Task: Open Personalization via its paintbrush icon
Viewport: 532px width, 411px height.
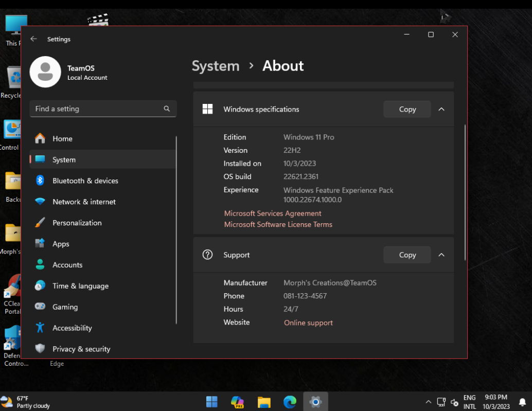Action: pyautogui.click(x=40, y=222)
